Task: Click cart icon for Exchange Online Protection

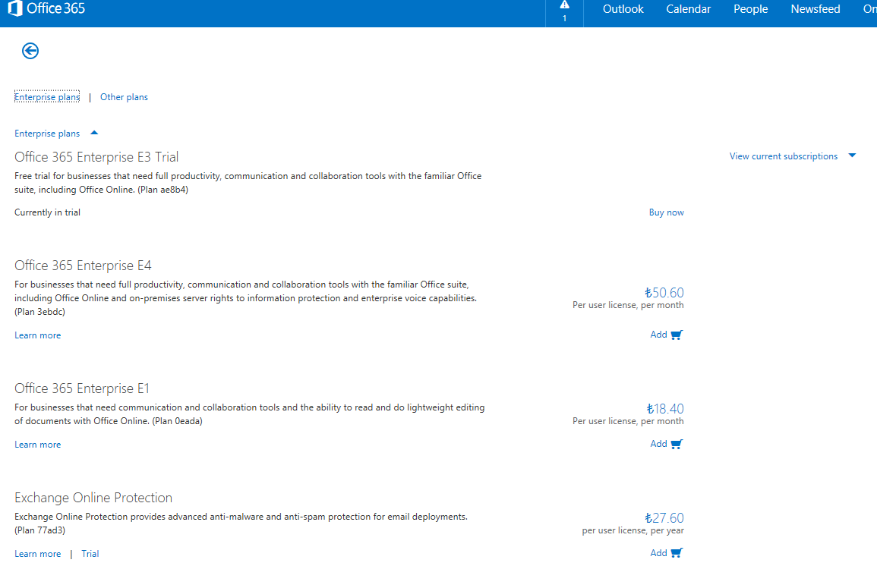Action: (x=677, y=553)
